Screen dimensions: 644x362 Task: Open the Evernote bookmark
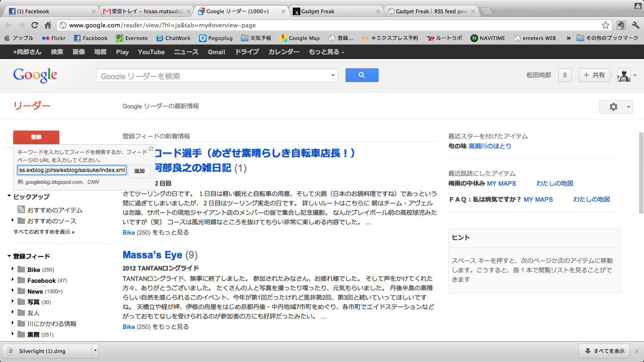click(x=132, y=38)
